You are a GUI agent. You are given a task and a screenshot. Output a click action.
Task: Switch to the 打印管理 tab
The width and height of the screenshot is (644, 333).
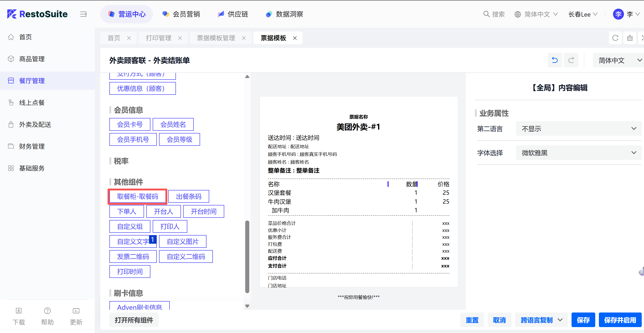pos(159,38)
